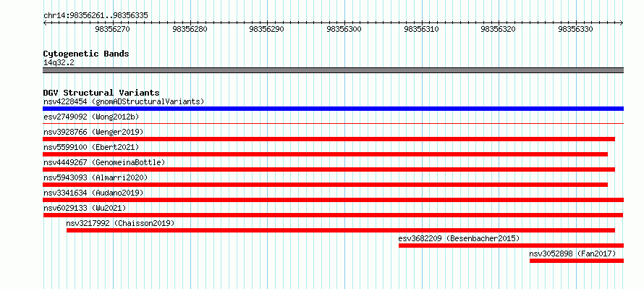Open variant nsv5599100 (Ebert2021) label
Viewport: 644px width, 289px height.
coord(91,147)
